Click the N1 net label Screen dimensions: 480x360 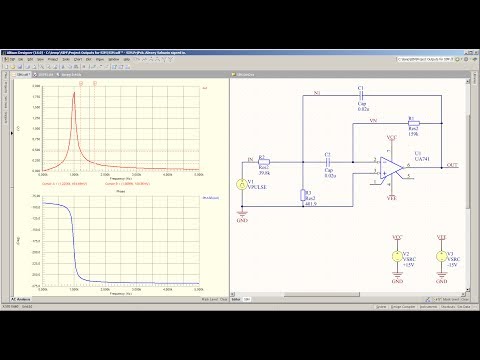(317, 93)
